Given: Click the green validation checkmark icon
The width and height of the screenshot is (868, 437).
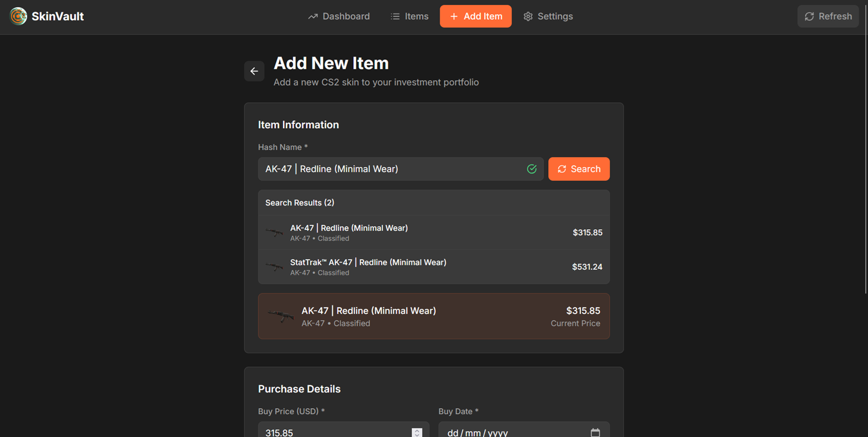Looking at the screenshot, I should (531, 169).
